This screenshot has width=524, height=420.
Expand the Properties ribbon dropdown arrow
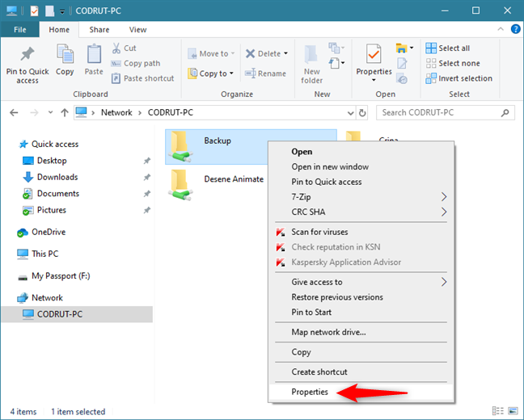coord(374,80)
